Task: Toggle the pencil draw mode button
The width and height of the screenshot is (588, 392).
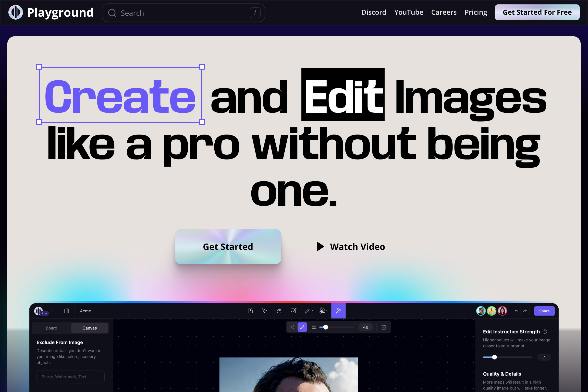Action: click(x=302, y=327)
